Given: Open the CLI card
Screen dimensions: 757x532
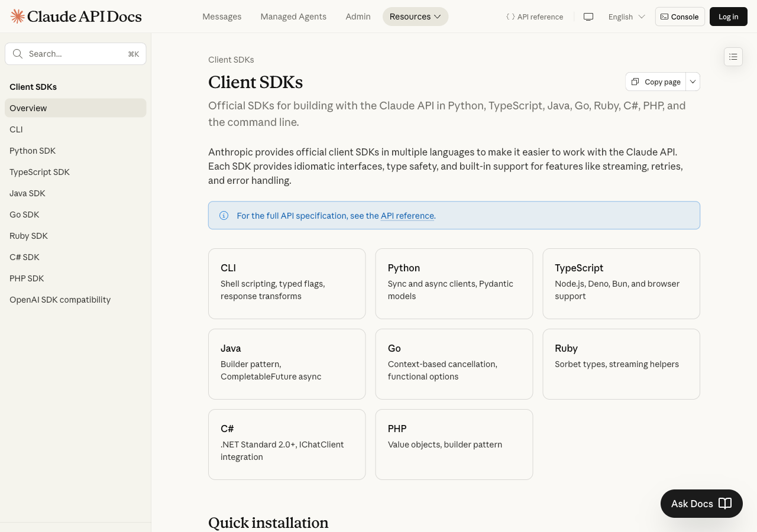Looking at the screenshot, I should (287, 284).
